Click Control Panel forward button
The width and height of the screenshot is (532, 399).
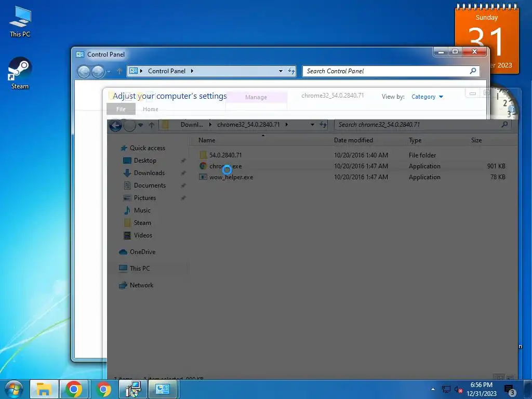click(x=98, y=72)
